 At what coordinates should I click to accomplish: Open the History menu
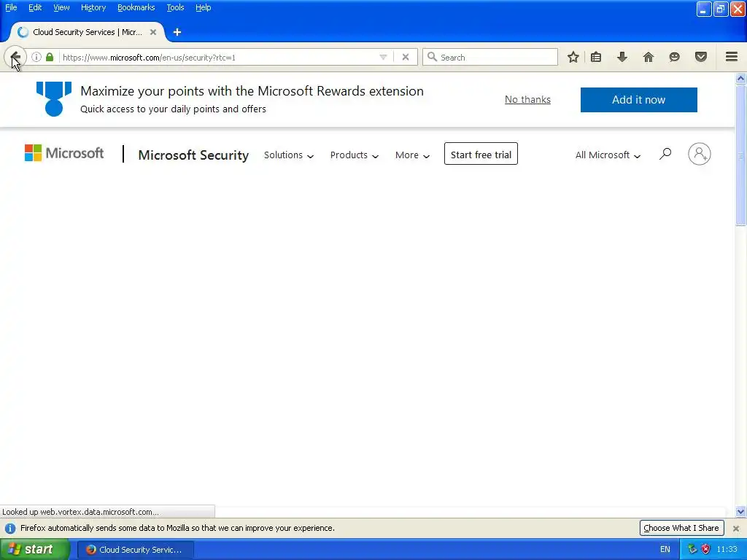tap(93, 7)
